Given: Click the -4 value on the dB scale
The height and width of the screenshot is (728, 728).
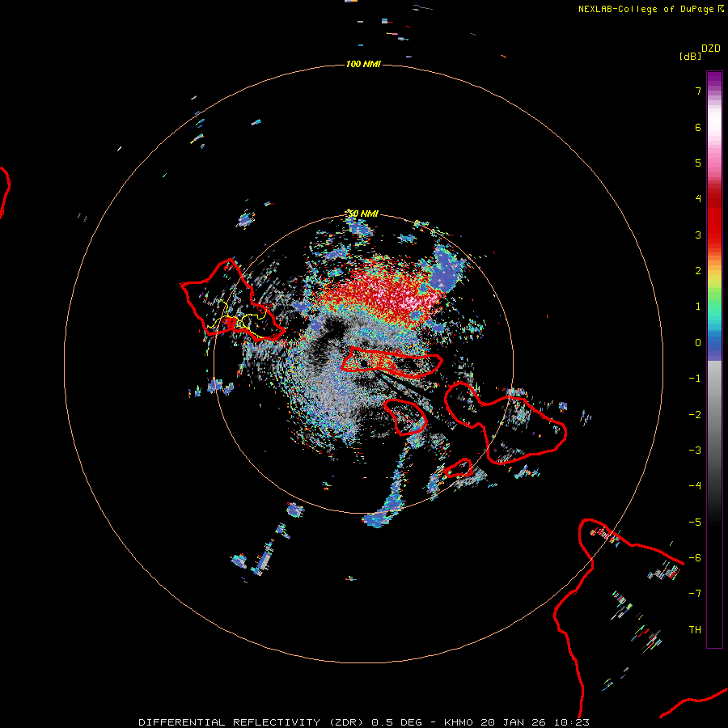Looking at the screenshot, I should pyautogui.click(x=695, y=486).
